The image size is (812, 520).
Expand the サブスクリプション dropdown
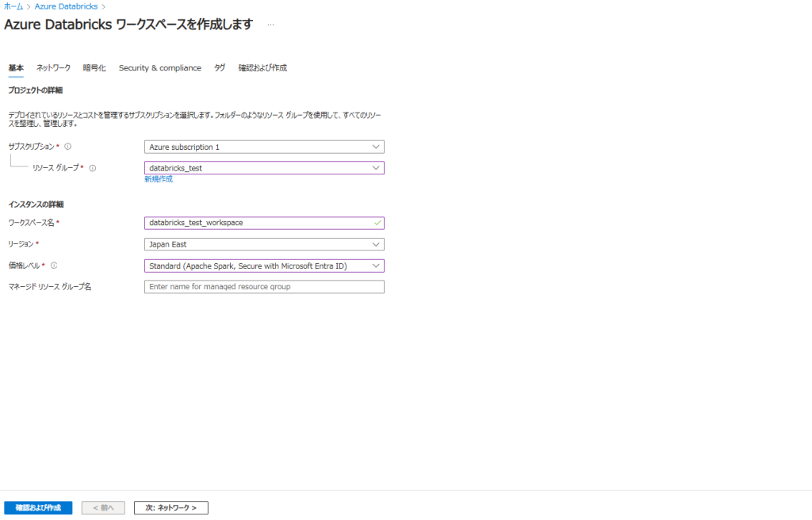coord(264,147)
